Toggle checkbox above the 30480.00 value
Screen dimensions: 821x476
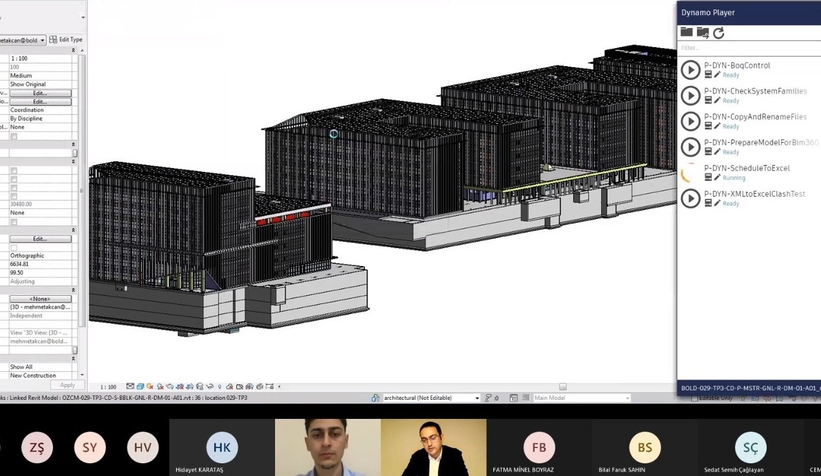14,195
